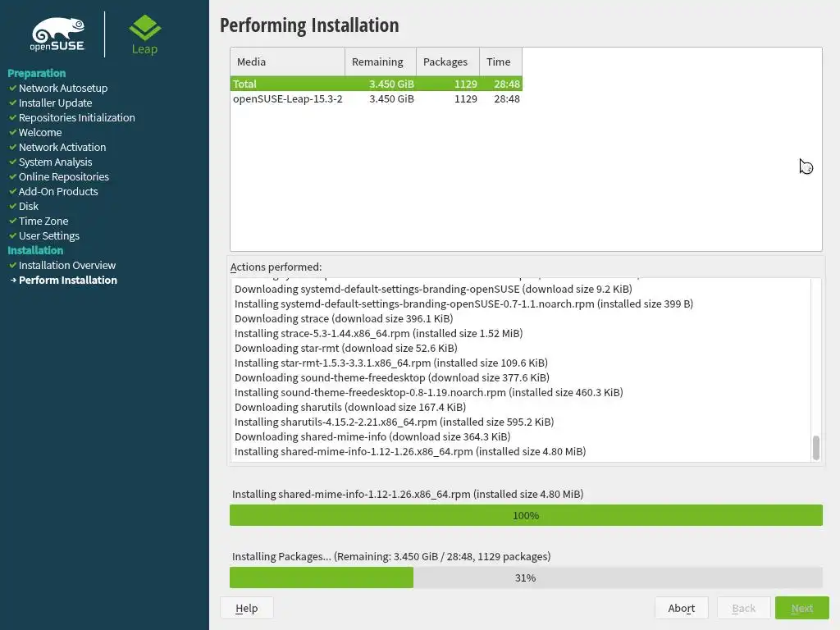840x630 pixels.
Task: Sort by the Remaining column header
Action: 381,62
